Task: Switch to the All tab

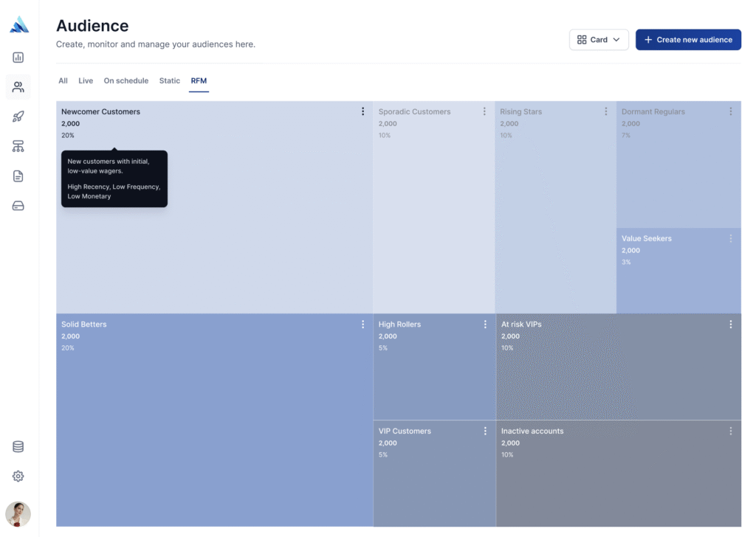Action: [63, 80]
